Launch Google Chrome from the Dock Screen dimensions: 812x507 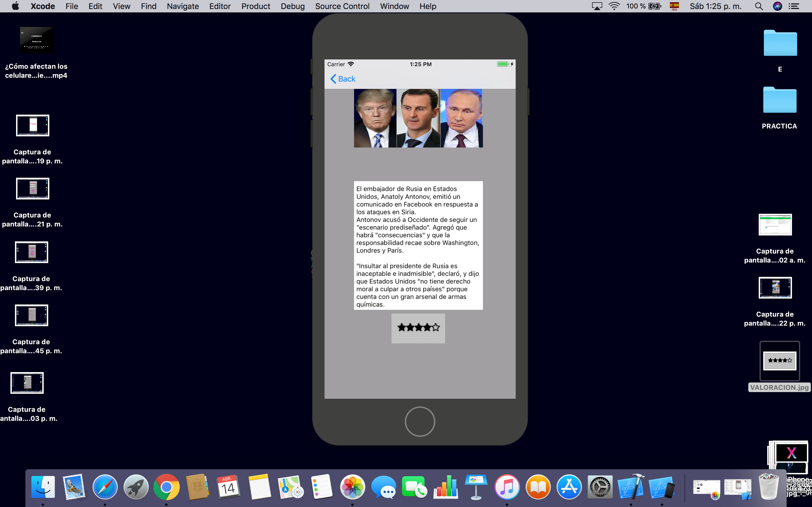coord(166,486)
